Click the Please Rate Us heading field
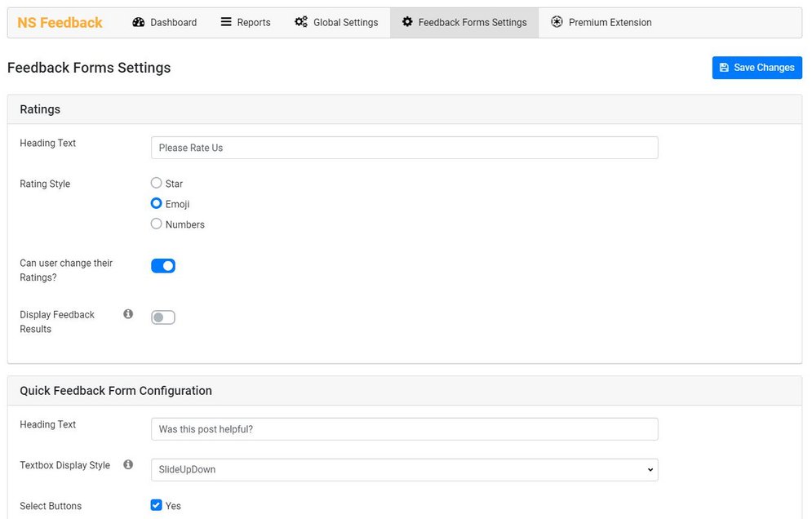The width and height of the screenshot is (812, 519). pyautogui.click(x=405, y=148)
